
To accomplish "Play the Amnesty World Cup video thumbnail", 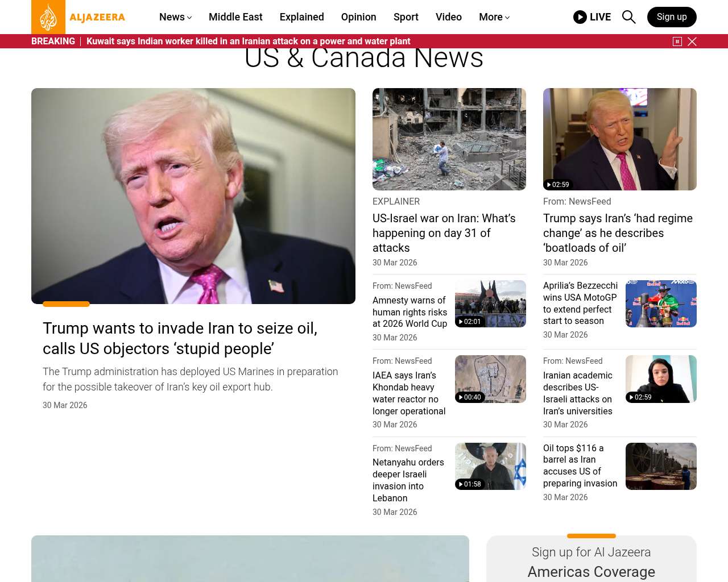I will coord(490,304).
